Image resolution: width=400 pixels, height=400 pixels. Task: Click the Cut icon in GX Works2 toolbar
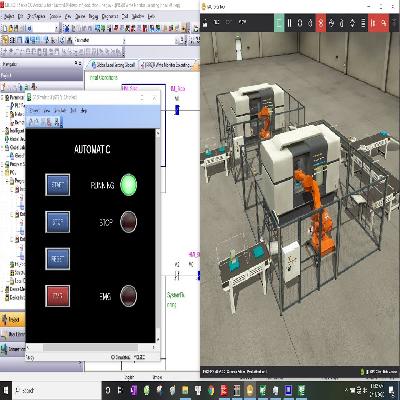(x=66, y=29)
